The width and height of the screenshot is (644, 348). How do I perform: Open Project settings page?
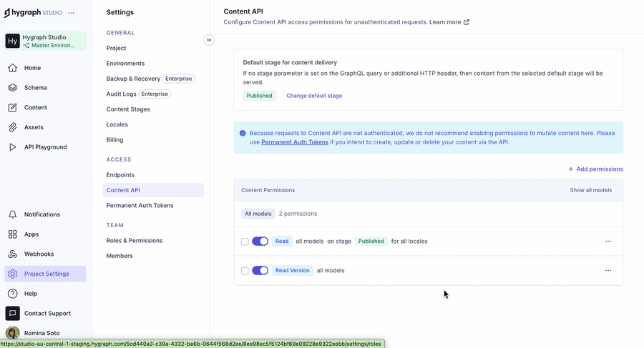[116, 48]
